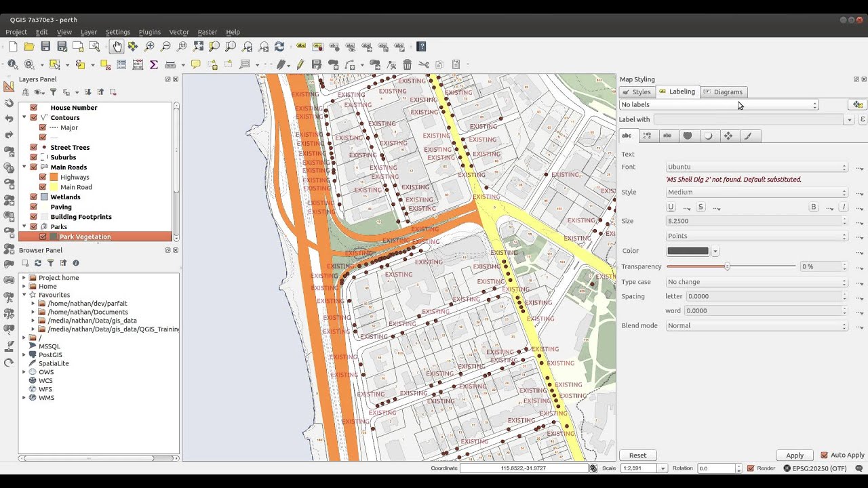Select the Zoom In magnifier tool
Viewport: 868px width, 488px height.
pos(149,47)
